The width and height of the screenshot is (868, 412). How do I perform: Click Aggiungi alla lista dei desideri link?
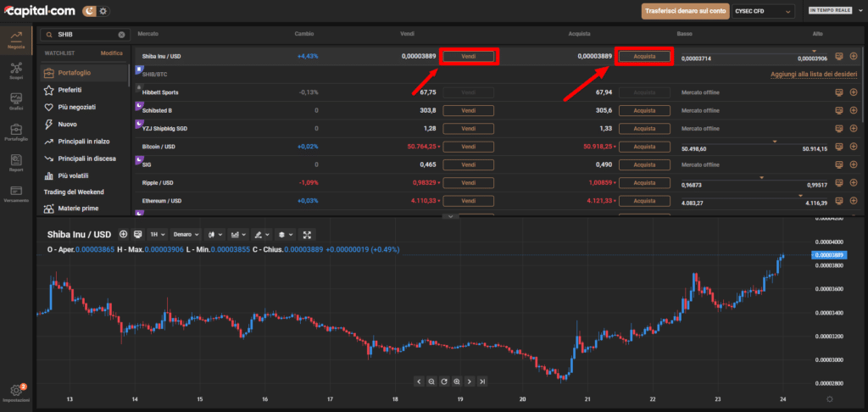(x=815, y=75)
